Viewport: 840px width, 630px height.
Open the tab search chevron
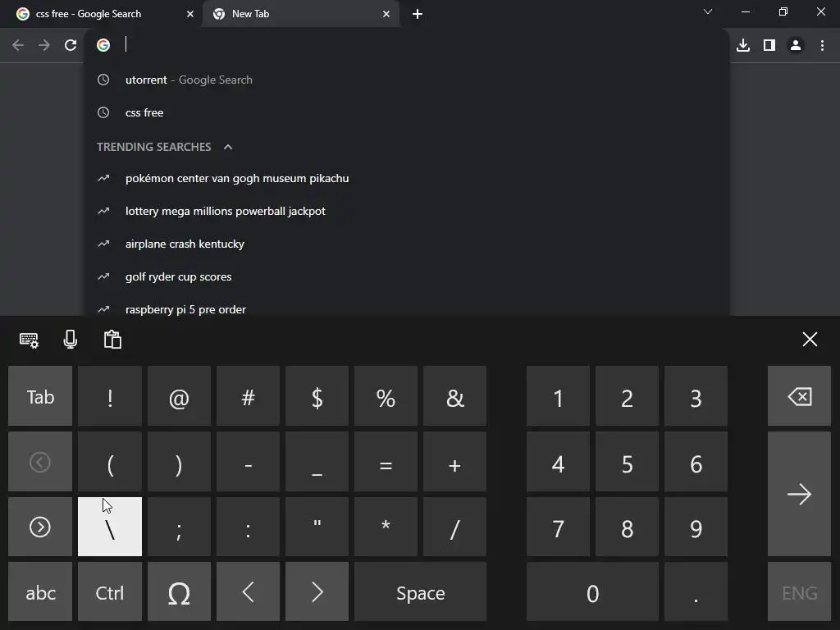pyautogui.click(x=708, y=11)
